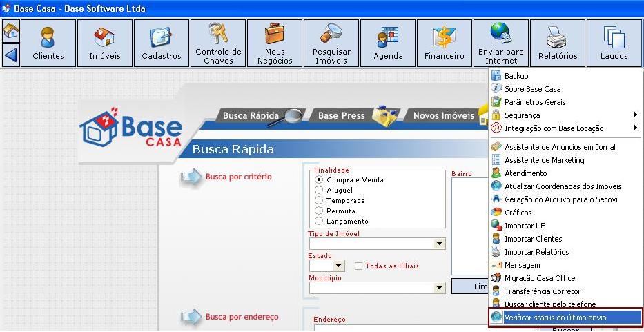Open the Clientes module
The height and width of the screenshot is (332, 644).
(48, 43)
